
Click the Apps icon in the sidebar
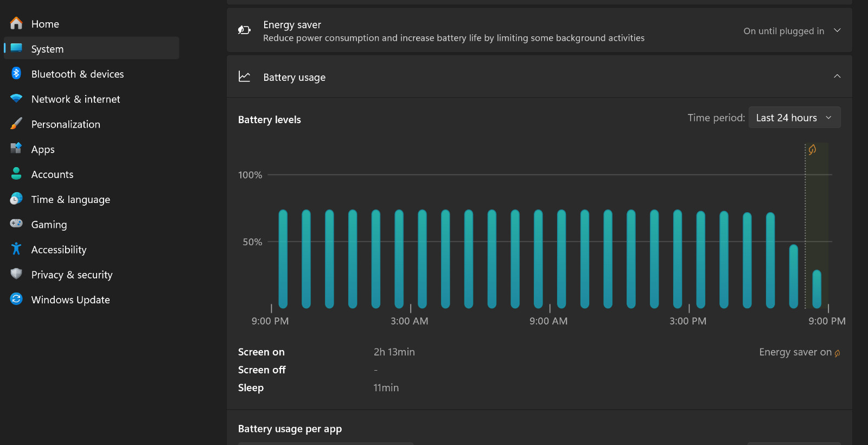tap(16, 148)
